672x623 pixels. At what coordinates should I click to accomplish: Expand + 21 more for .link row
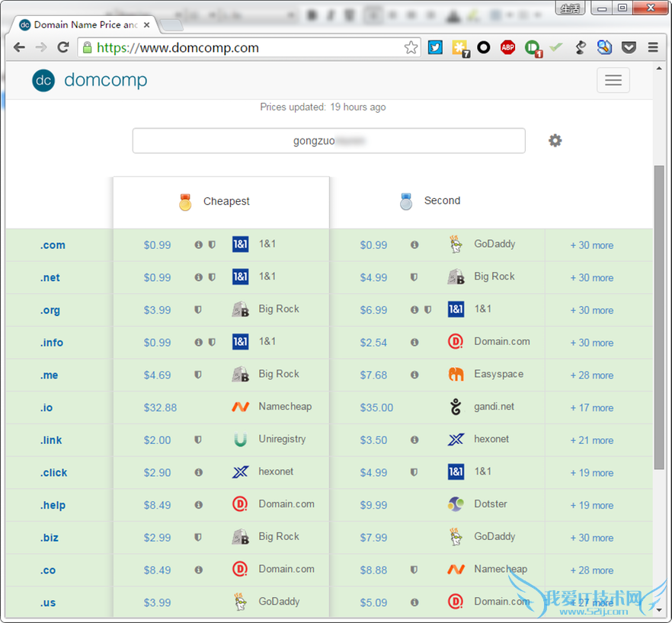click(x=591, y=440)
